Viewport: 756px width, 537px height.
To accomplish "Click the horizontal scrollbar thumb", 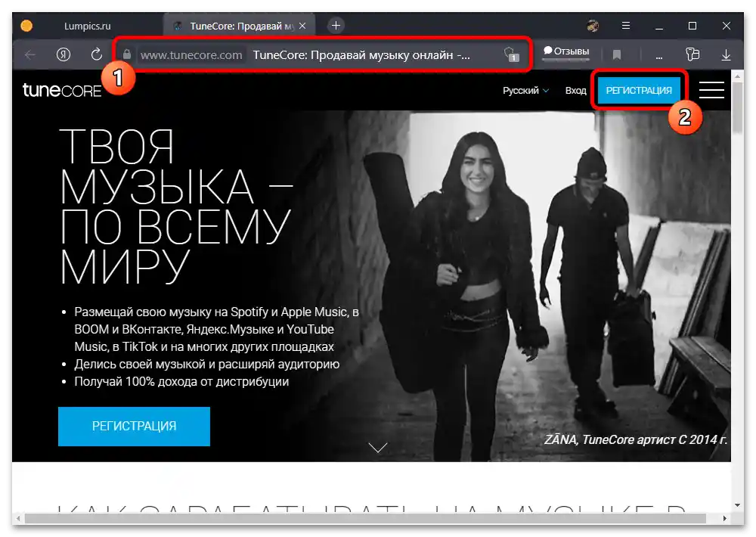I will pyautogui.click(x=365, y=519).
